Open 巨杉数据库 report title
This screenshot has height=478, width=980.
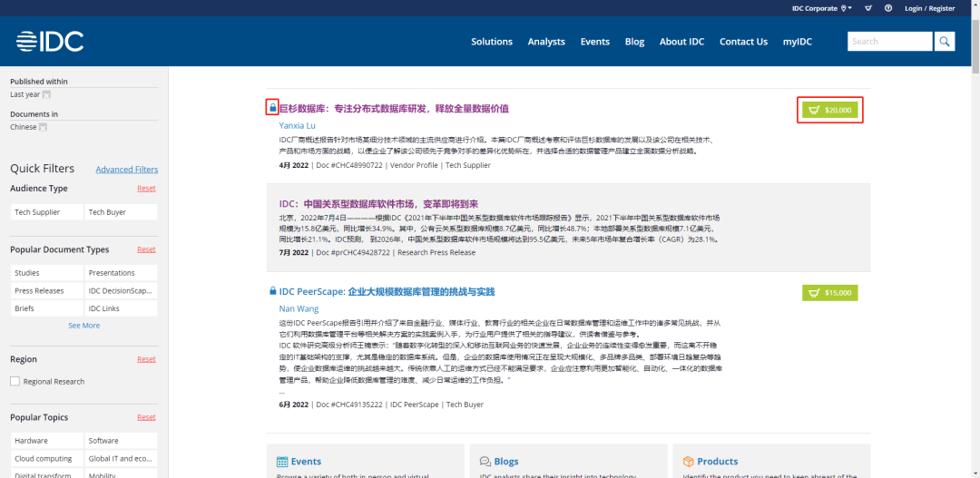pos(394,108)
